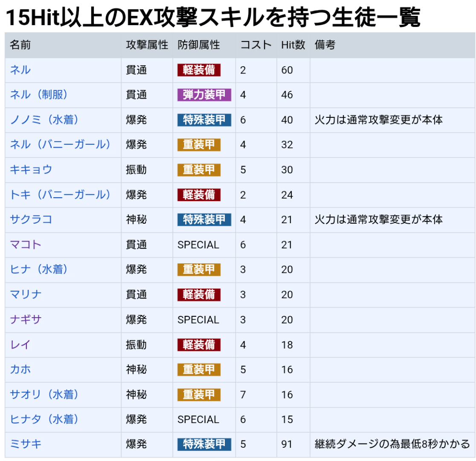The height and width of the screenshot is (461, 476).
Task: Open the visited レイ link
Action: pyautogui.click(x=20, y=345)
